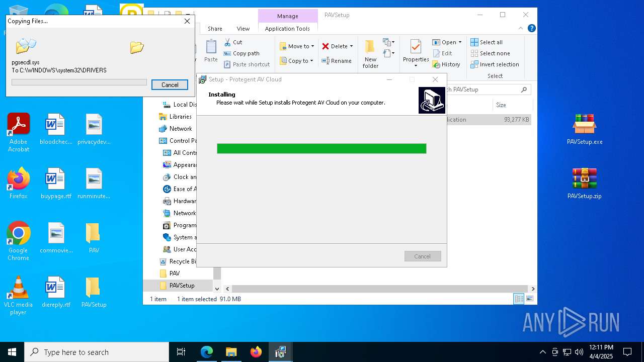Image resolution: width=644 pixels, height=362 pixels.
Task: Open Properties in the ribbon
Action: (x=416, y=53)
